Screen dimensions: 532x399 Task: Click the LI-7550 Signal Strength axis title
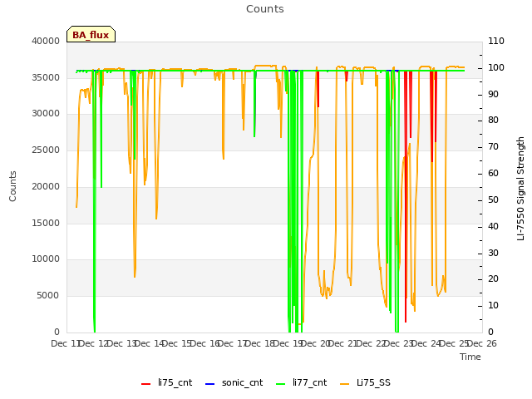click(x=520, y=189)
